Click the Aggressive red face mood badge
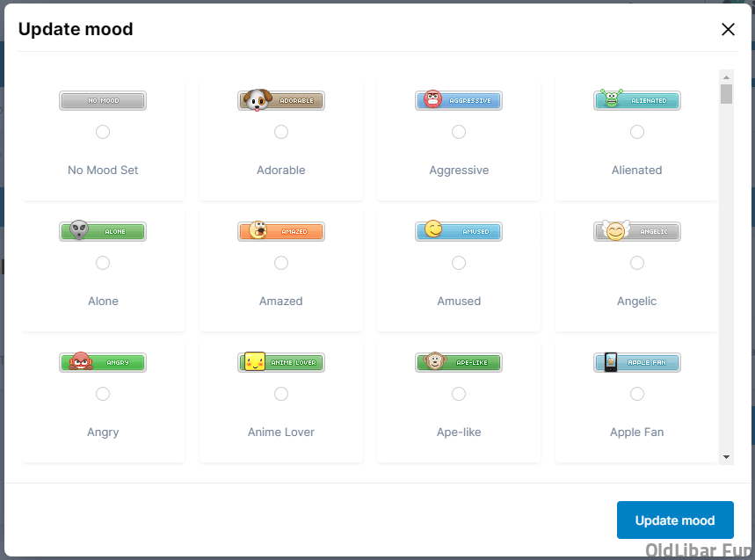This screenshot has width=755, height=560. tap(459, 100)
